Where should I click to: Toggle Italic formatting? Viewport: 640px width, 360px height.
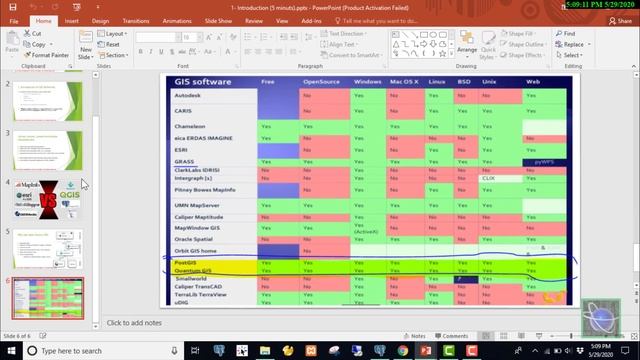[151, 51]
